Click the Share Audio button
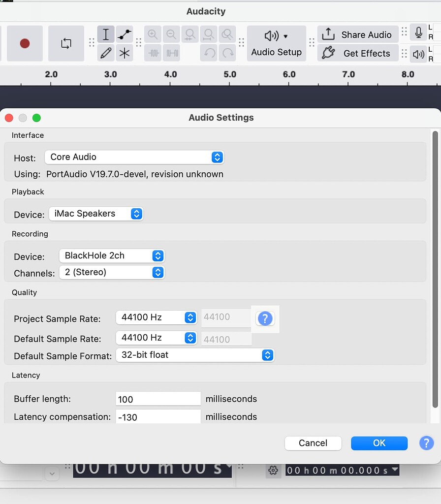This screenshot has width=441, height=504. pos(358,34)
